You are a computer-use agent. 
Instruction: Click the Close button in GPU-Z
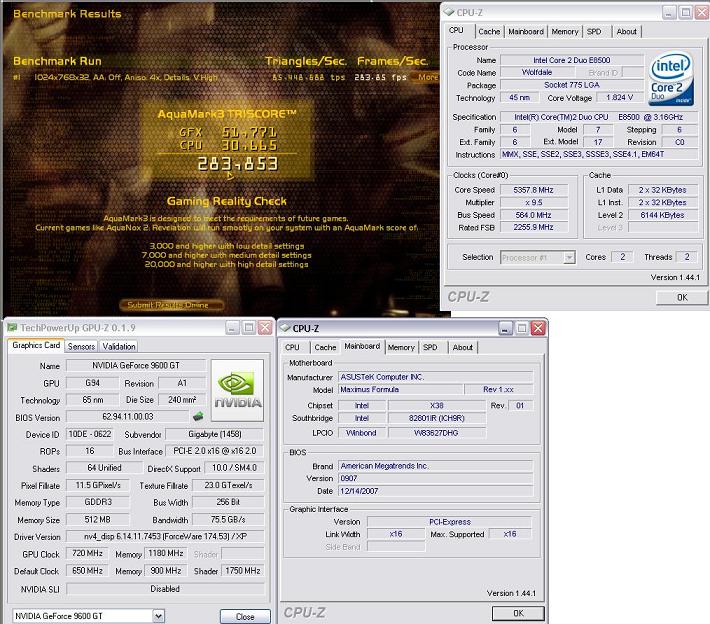click(245, 616)
